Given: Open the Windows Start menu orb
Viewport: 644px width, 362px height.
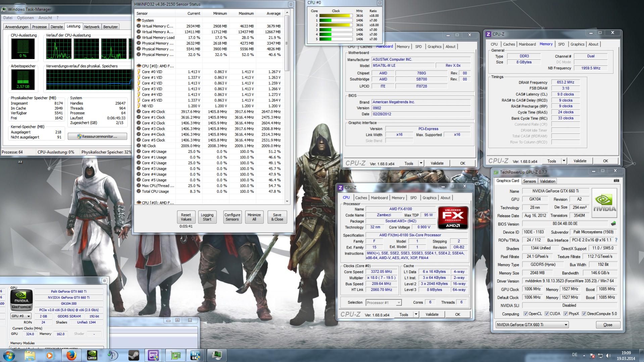Looking at the screenshot, I should pyautogui.click(x=9, y=355).
